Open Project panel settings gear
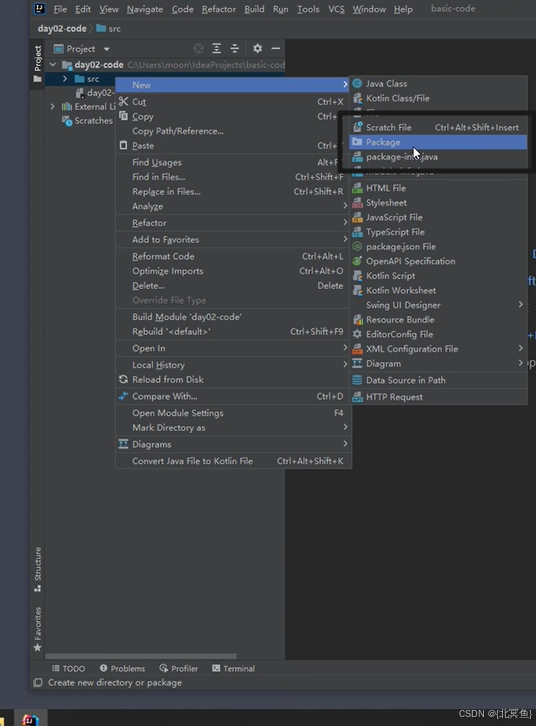The height and width of the screenshot is (726, 536). 257,48
